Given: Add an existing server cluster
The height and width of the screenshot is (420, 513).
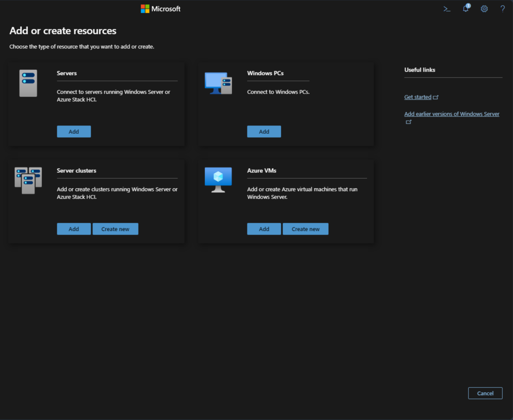Looking at the screenshot, I should tap(74, 229).
